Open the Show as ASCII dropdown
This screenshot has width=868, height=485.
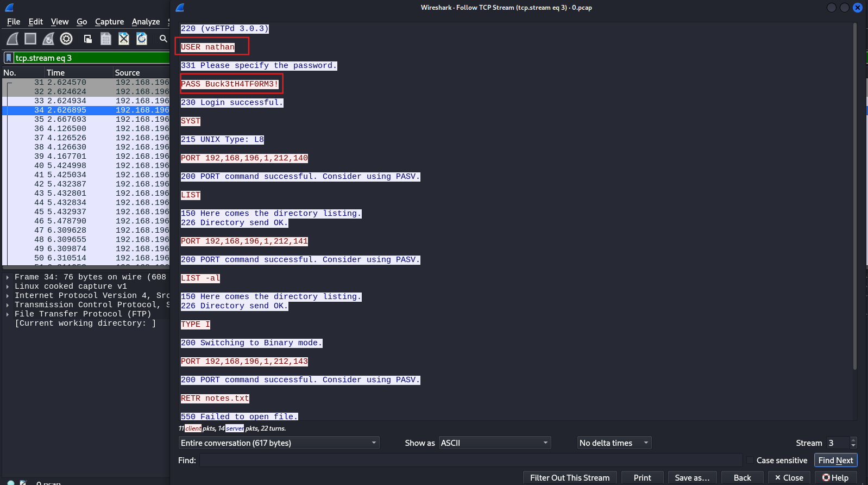coord(495,443)
